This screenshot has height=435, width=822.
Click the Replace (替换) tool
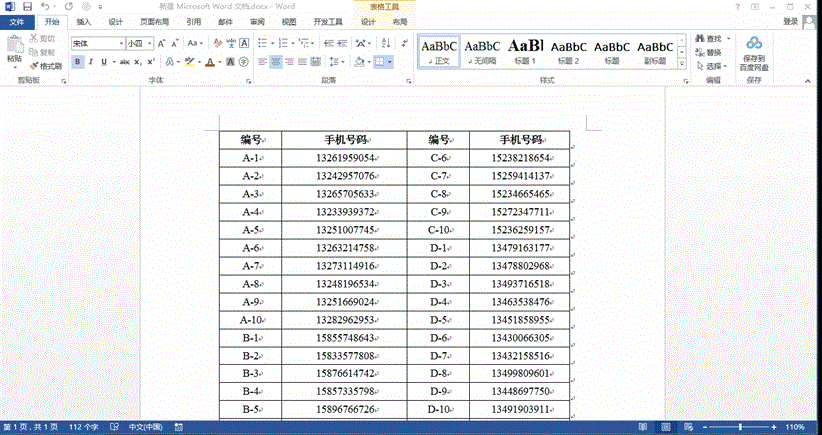coord(713,52)
